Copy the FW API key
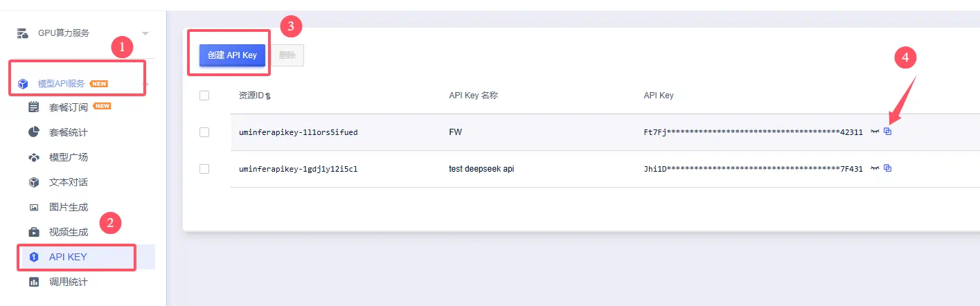This screenshot has width=980, height=306. point(888,132)
